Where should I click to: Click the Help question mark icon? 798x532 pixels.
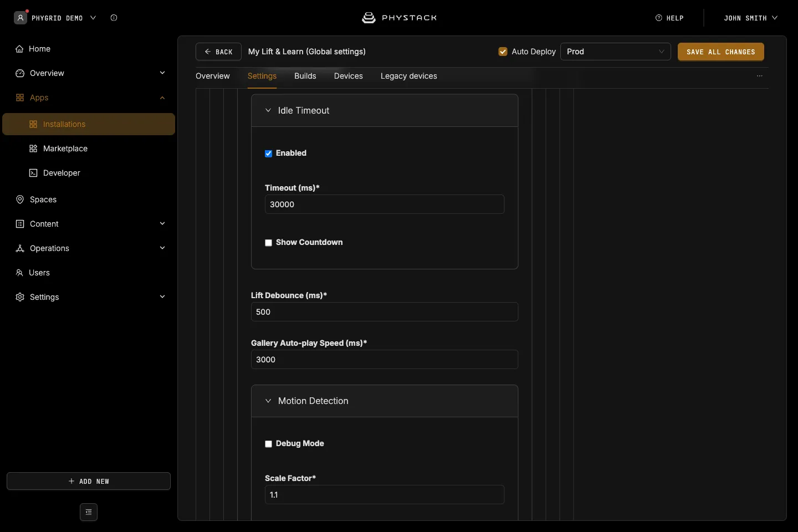click(659, 18)
